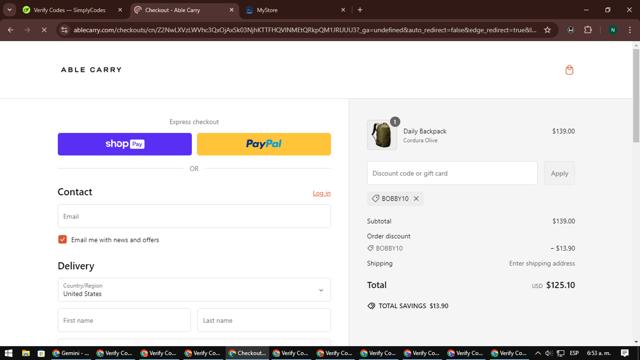Show hidden system tray icons
Screen dimensions: 640x360
pos(538,353)
